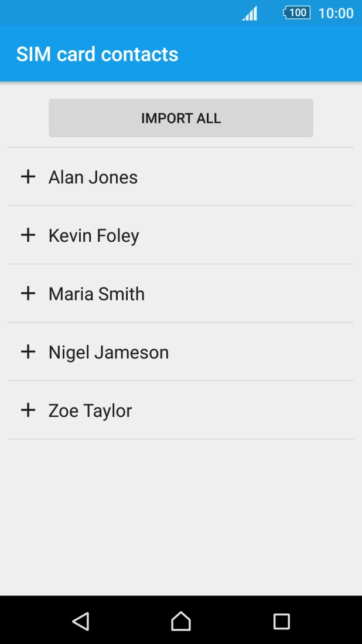Screen dimensions: 362x644
Task: Select the Kevin Foley contact name
Action: [94, 236]
